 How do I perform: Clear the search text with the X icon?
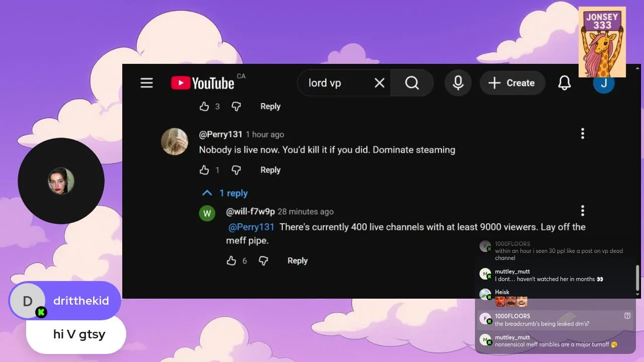(x=379, y=83)
